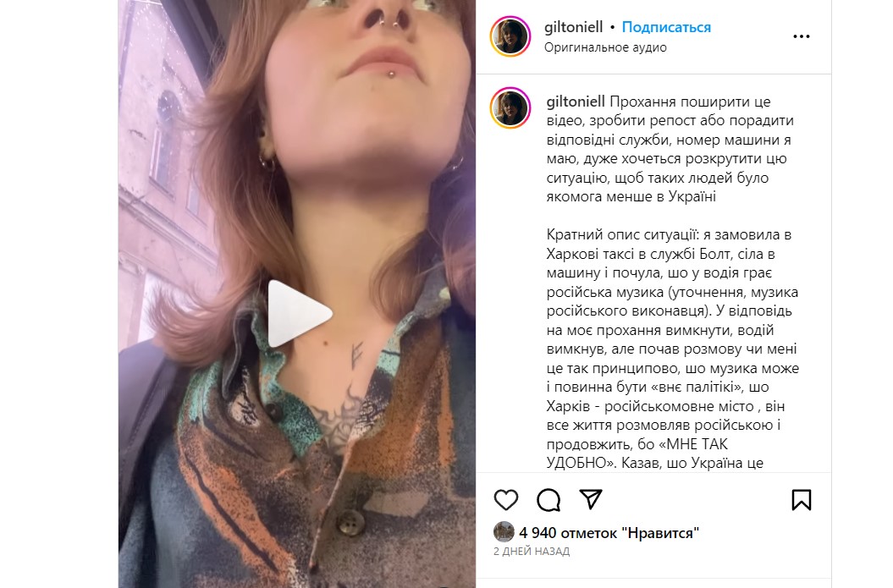Share the post via the paper plane icon
The height and width of the screenshot is (588, 893).
(x=591, y=499)
